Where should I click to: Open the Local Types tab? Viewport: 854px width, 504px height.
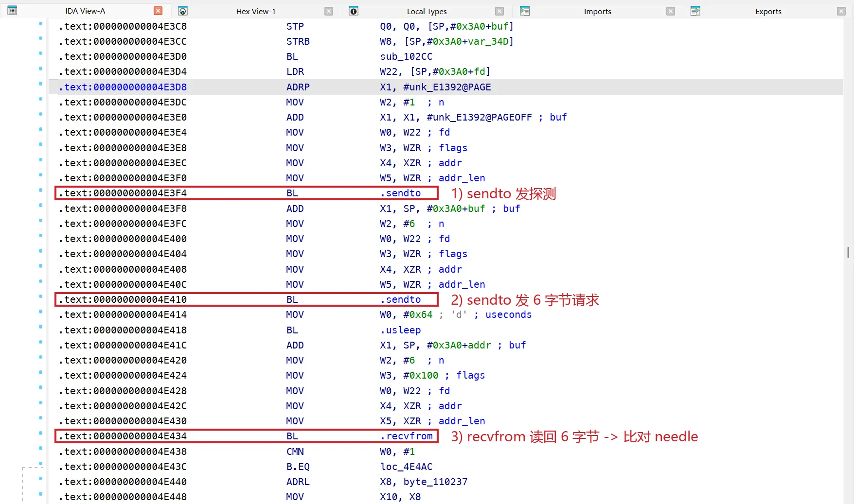(427, 11)
